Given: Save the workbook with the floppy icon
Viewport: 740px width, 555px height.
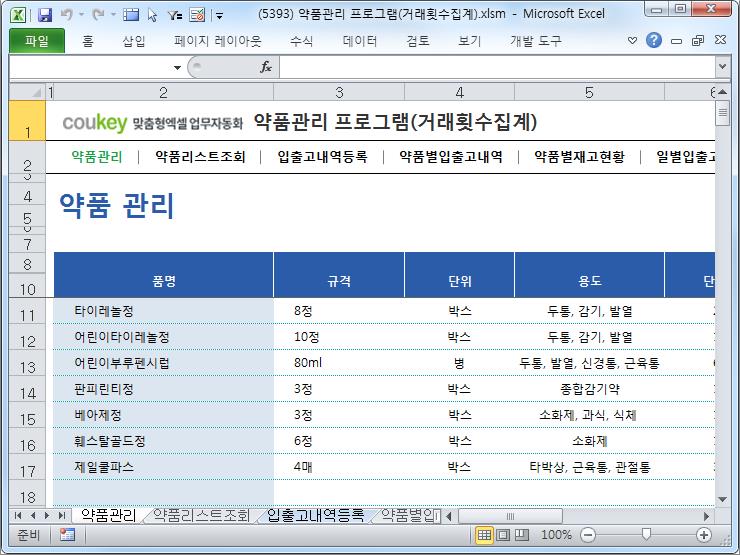Looking at the screenshot, I should click(45, 15).
